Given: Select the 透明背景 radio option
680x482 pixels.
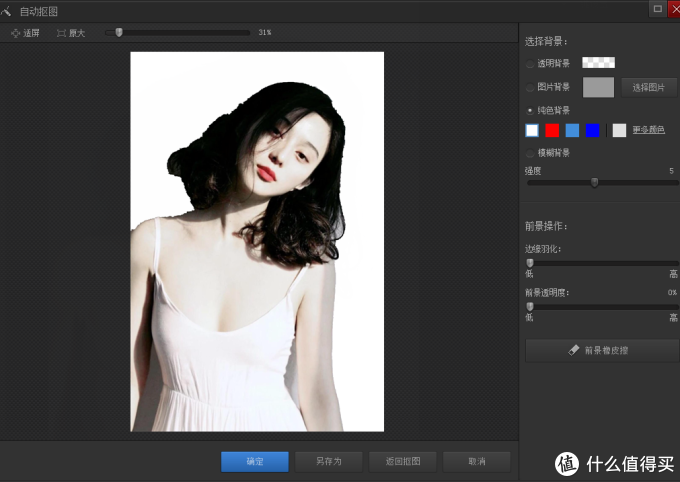Looking at the screenshot, I should coord(530,63).
